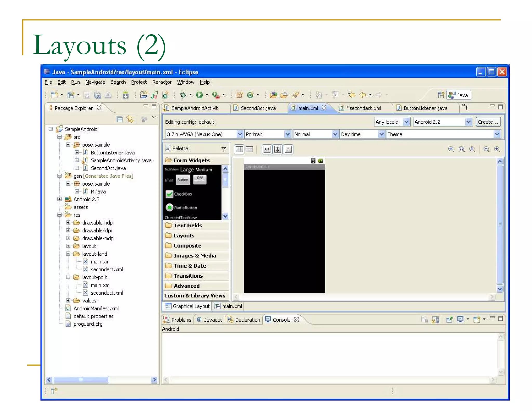Image resolution: width=532 pixels, height=411 pixels.
Task: Zoom in on the layout canvas
Action: 497,149
